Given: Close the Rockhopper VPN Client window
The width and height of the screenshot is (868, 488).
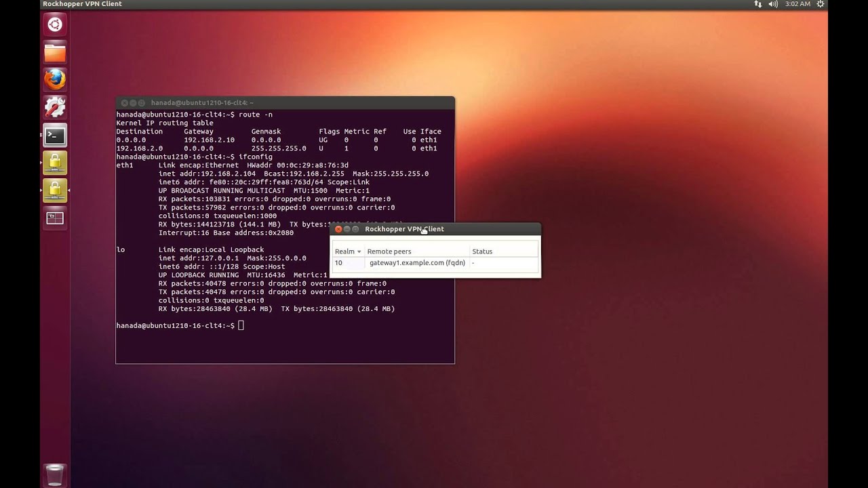Looking at the screenshot, I should coord(338,229).
